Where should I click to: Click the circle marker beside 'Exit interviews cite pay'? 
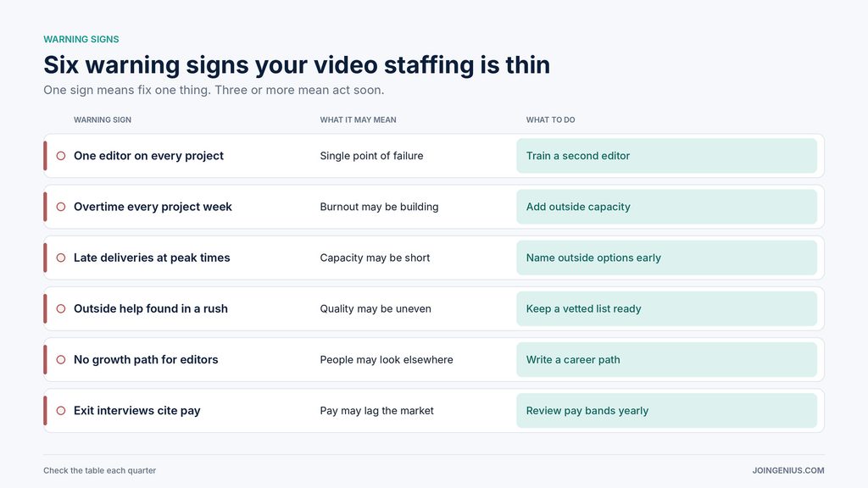[61, 411]
